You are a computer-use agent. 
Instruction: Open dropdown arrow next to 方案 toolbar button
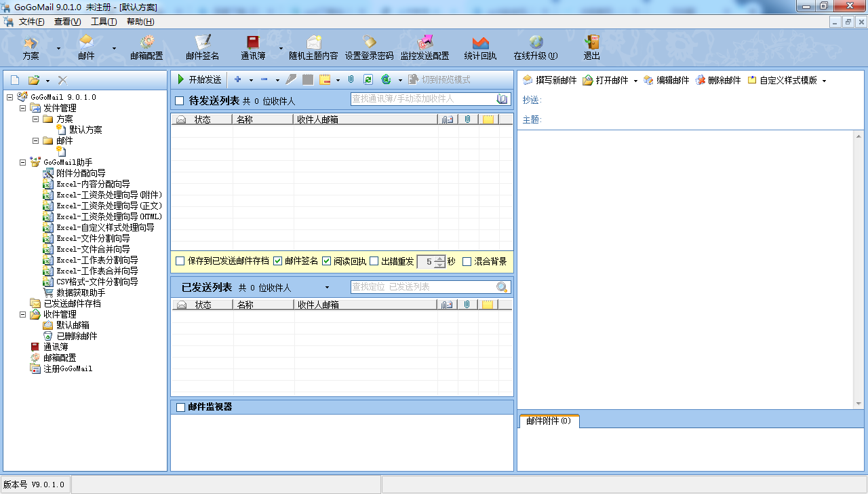pos(58,48)
